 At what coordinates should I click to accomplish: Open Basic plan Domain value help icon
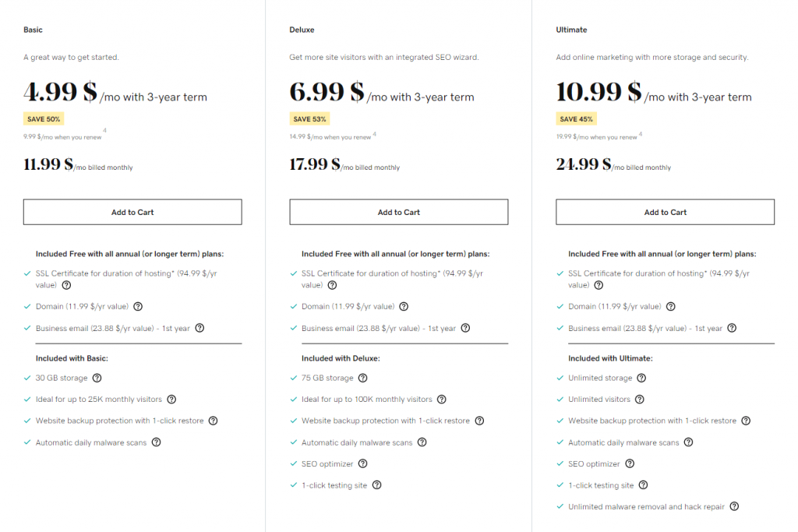point(138,306)
